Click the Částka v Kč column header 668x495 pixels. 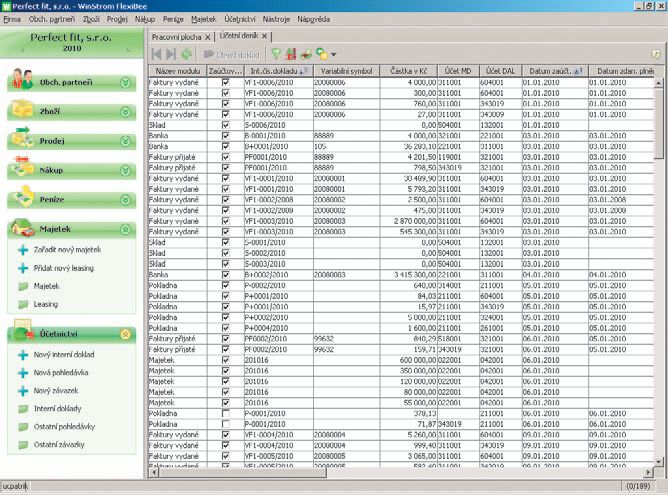(x=408, y=71)
